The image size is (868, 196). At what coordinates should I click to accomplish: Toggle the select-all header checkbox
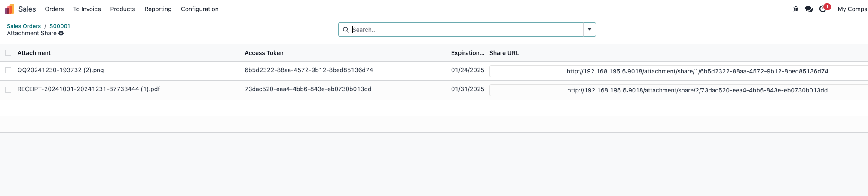tap(8, 53)
